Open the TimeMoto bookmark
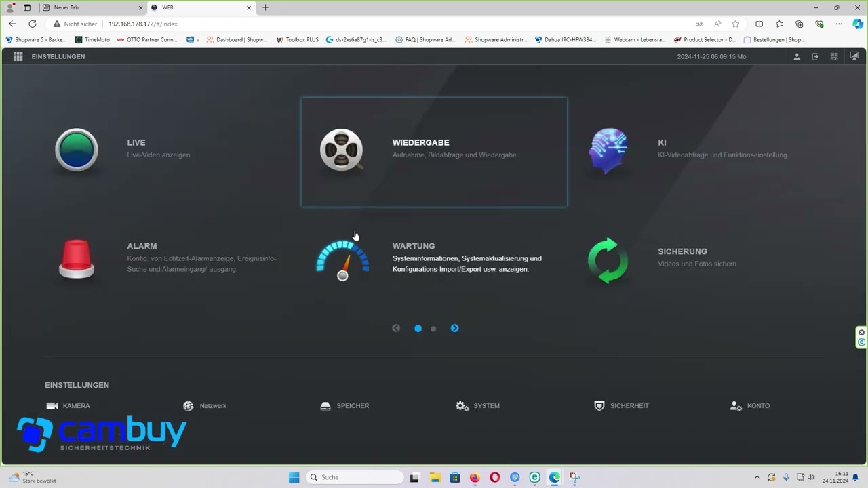Screen dimensions: 868x488 coord(92,40)
